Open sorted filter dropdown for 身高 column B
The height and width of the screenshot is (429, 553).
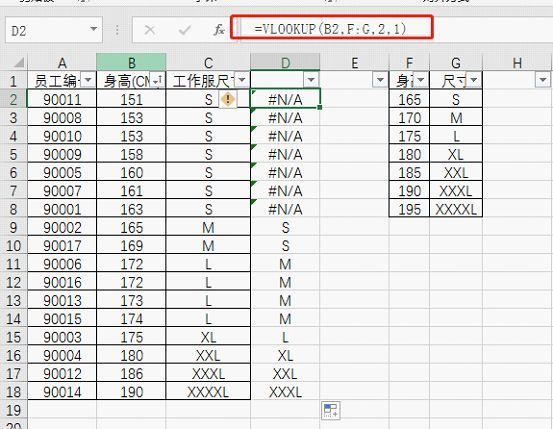pos(157,80)
